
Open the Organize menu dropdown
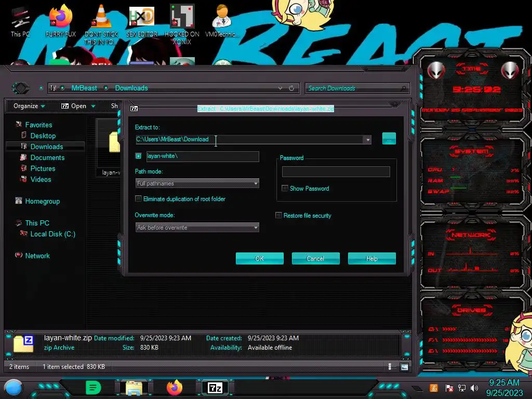click(29, 106)
